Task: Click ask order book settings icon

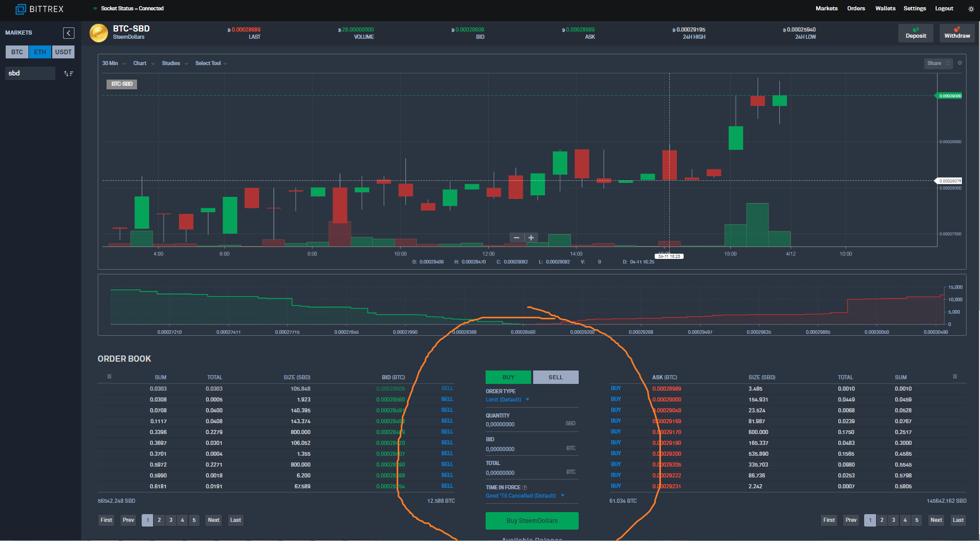Action: [955, 377]
